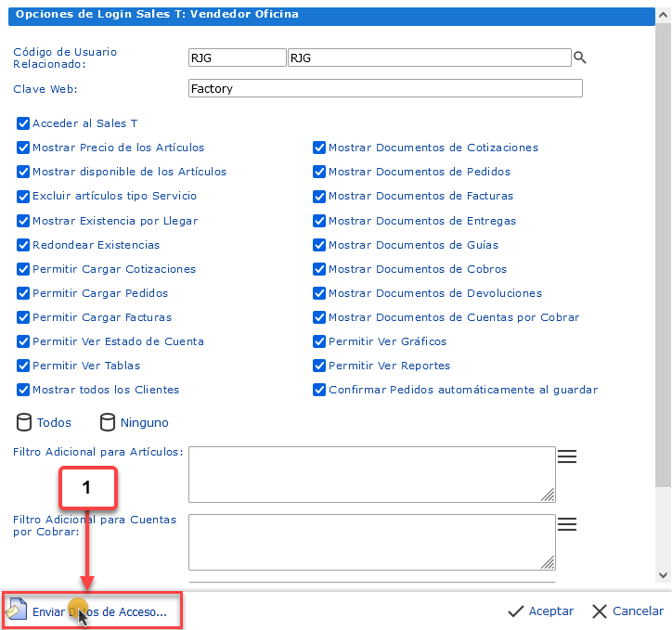Image resolution: width=672 pixels, height=630 pixels.
Task: Click the Ninguno database icon
Action: coord(107,422)
